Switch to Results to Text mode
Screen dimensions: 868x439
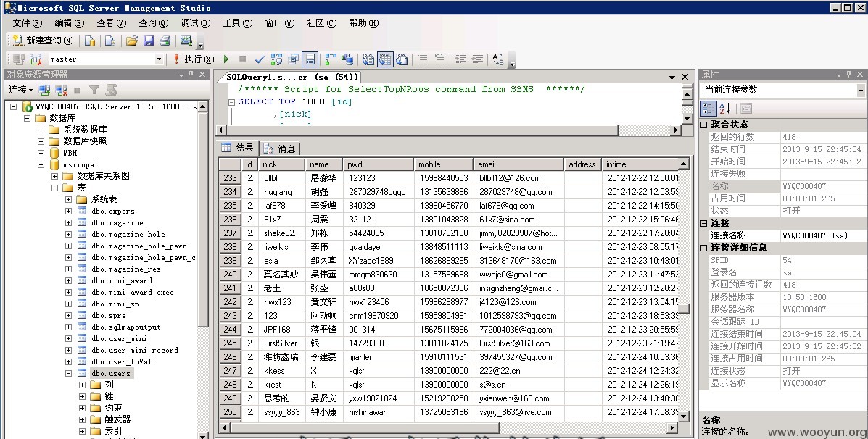(368, 59)
